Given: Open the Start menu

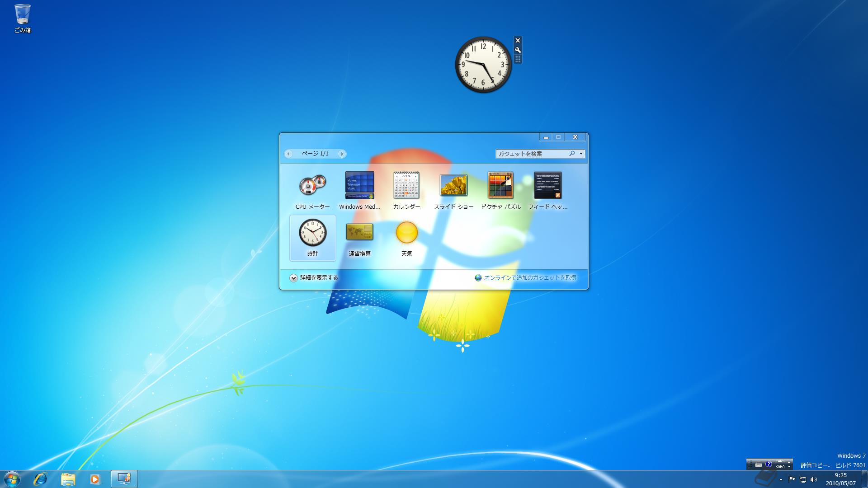Looking at the screenshot, I should pos(12,479).
